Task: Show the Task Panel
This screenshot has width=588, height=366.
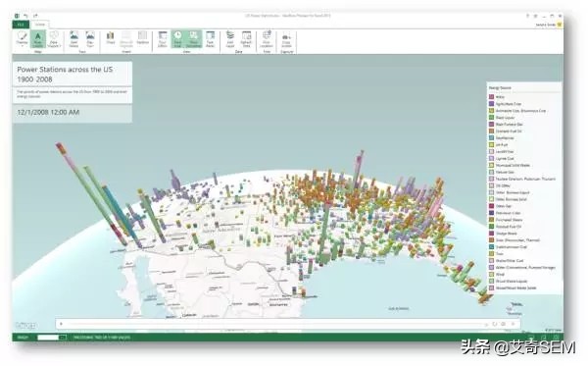Action: click(x=210, y=39)
